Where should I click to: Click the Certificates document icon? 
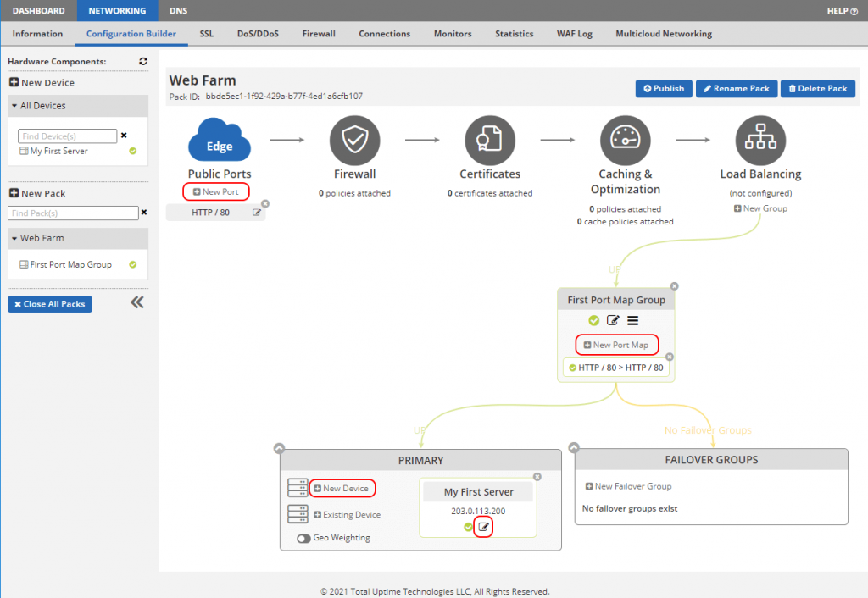point(490,140)
